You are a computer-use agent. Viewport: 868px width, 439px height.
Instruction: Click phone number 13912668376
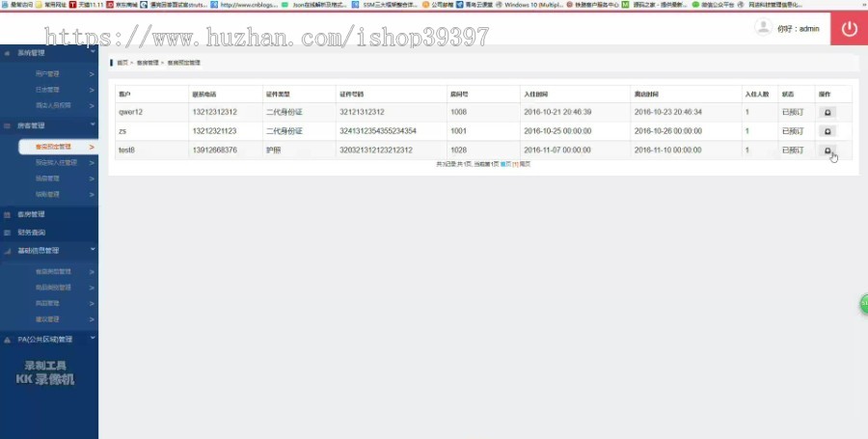pyautogui.click(x=215, y=150)
